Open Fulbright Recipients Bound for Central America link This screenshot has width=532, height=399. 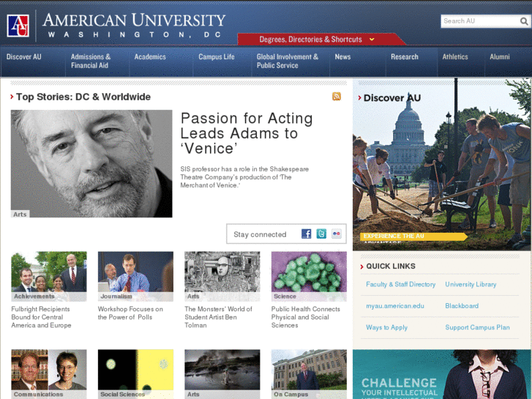(x=41, y=317)
